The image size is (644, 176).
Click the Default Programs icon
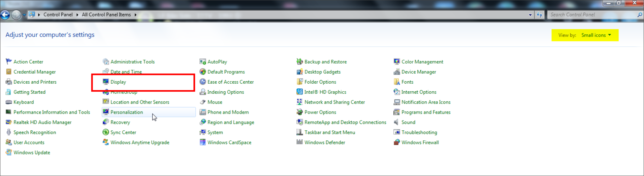click(203, 72)
